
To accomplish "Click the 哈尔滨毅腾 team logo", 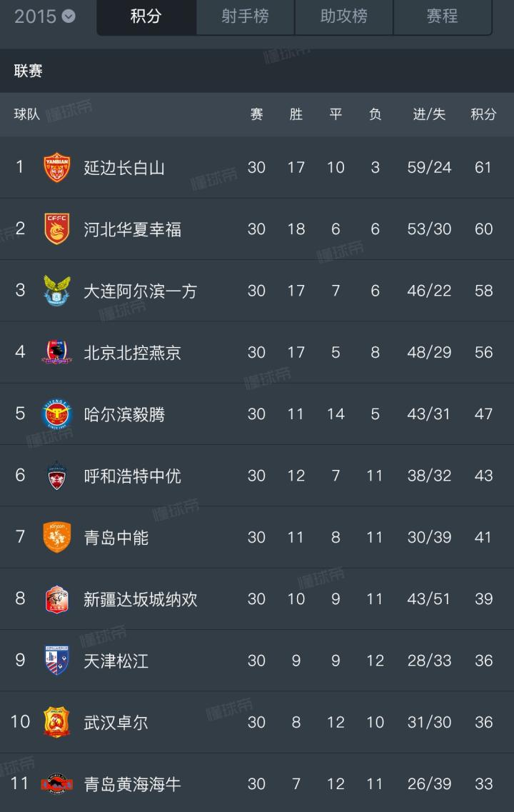I will click(57, 413).
